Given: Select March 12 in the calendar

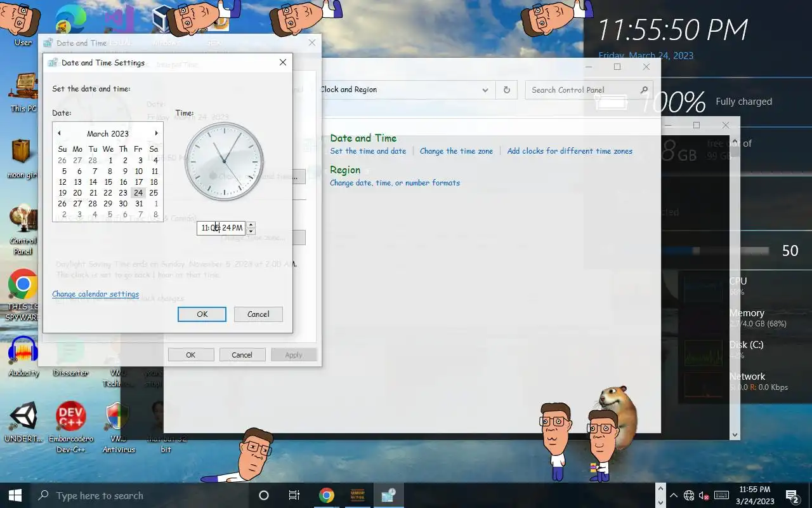Looking at the screenshot, I should pyautogui.click(x=62, y=182).
